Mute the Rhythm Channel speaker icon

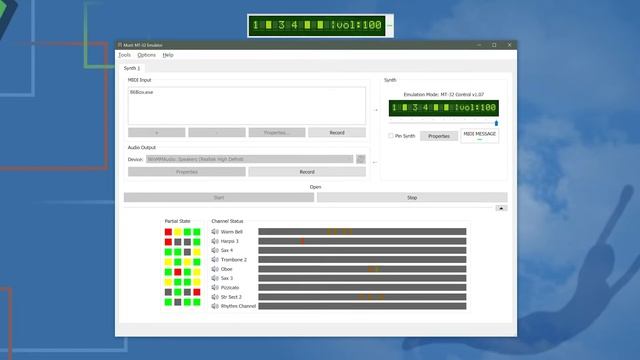215,306
